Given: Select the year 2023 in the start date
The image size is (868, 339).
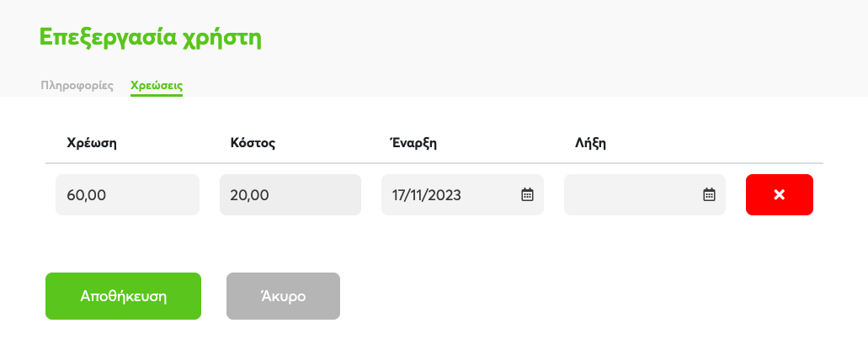Looking at the screenshot, I should (x=445, y=195).
